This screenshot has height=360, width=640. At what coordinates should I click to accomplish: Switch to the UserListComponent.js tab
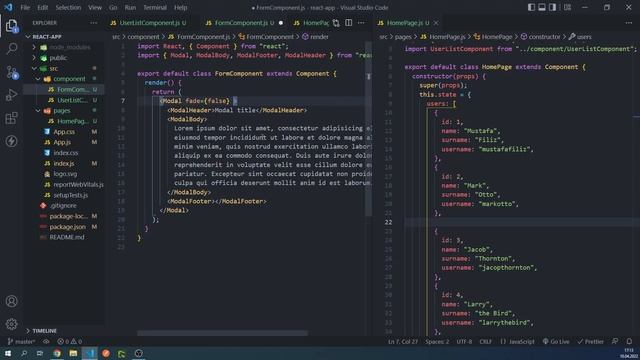pos(149,23)
